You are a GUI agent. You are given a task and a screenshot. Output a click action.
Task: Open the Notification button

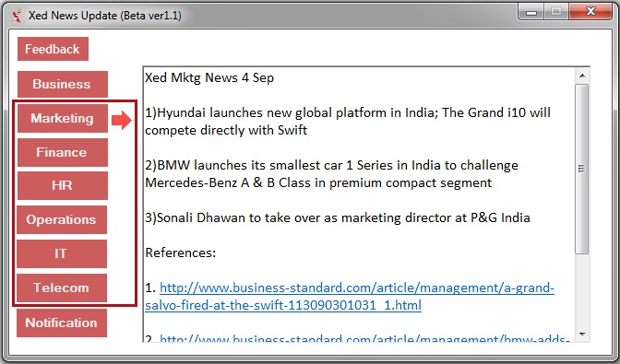pyautogui.click(x=62, y=323)
